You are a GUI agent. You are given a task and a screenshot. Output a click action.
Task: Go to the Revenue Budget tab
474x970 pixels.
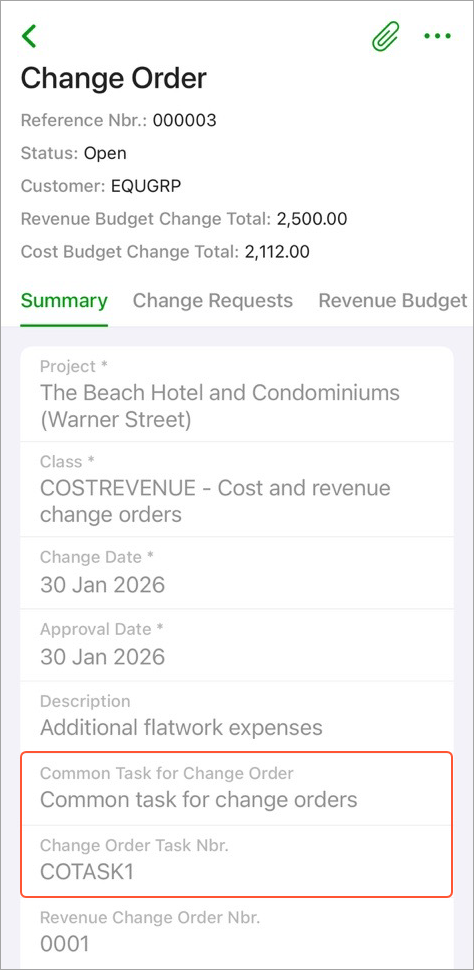(x=392, y=301)
